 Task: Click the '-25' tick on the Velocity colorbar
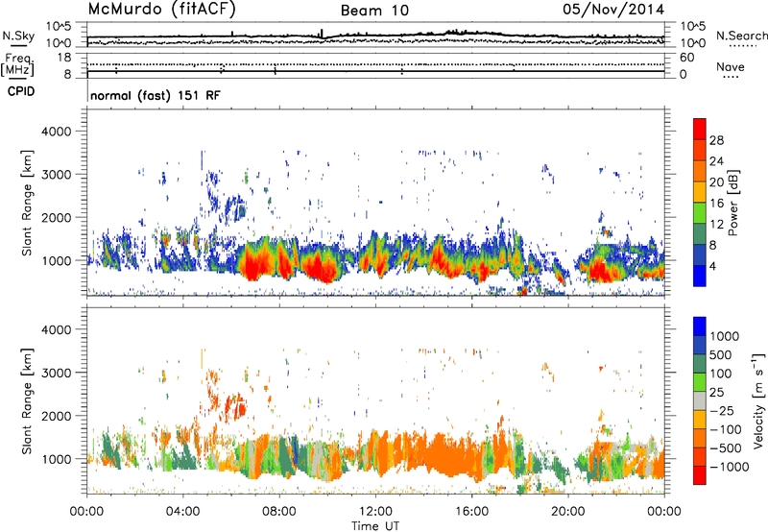click(x=721, y=410)
